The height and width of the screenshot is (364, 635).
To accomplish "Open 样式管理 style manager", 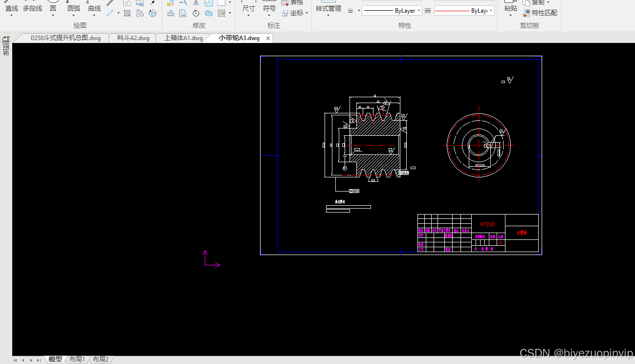I will click(328, 8).
